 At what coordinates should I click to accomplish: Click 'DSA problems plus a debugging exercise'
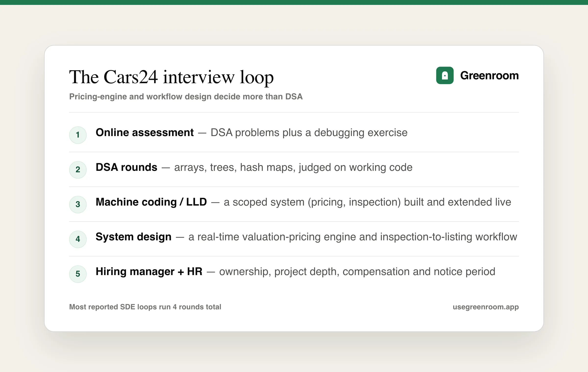pos(309,133)
